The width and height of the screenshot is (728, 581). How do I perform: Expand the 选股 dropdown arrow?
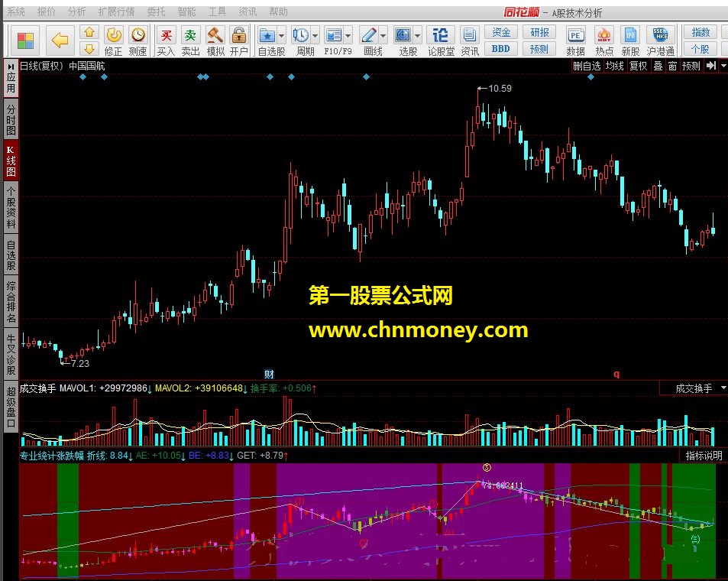[x=417, y=36]
